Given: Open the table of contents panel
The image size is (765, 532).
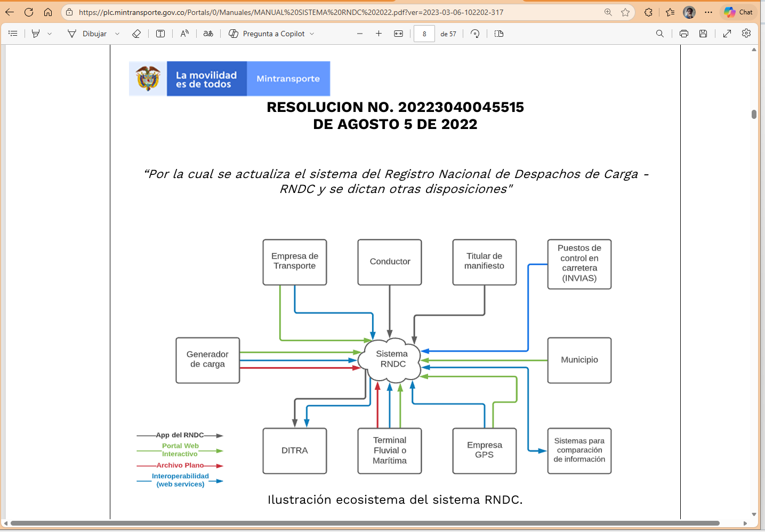Looking at the screenshot, I should click(13, 34).
